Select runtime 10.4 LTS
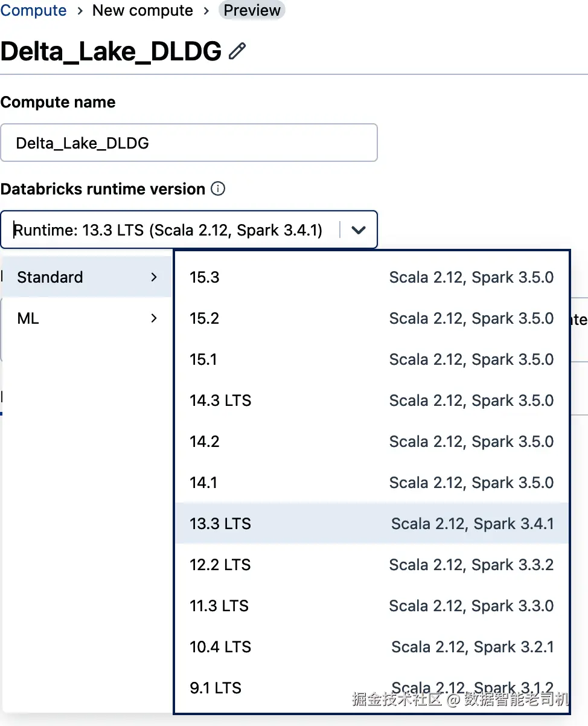This screenshot has width=588, height=726. [372, 647]
